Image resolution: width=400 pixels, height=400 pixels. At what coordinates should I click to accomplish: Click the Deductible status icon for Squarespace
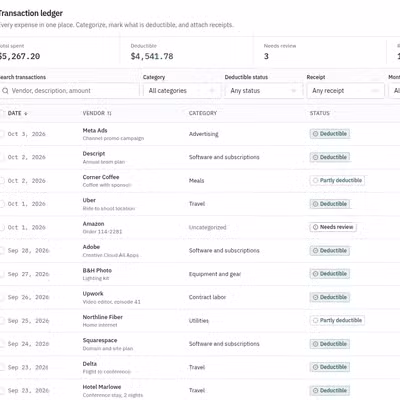pos(315,344)
